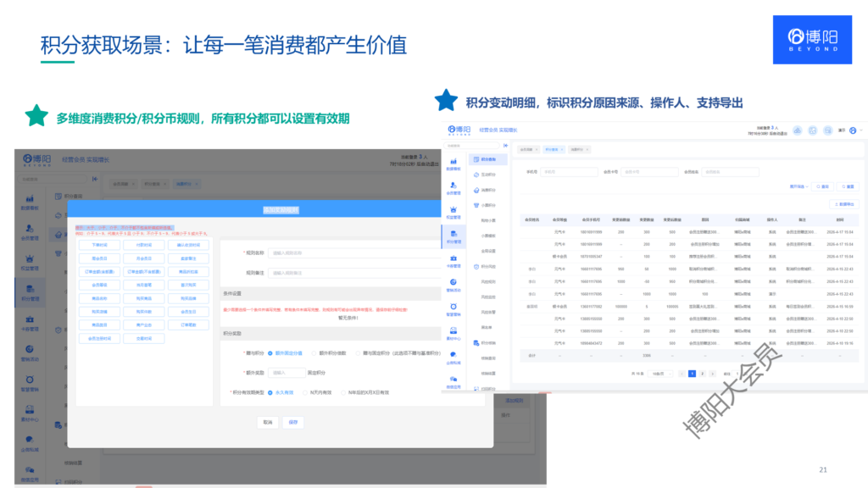Image resolution: width=868 pixels, height=488 pixels.
Task: Open 会员管理 icon in right screenshot sidebar
Action: pyautogui.click(x=453, y=186)
